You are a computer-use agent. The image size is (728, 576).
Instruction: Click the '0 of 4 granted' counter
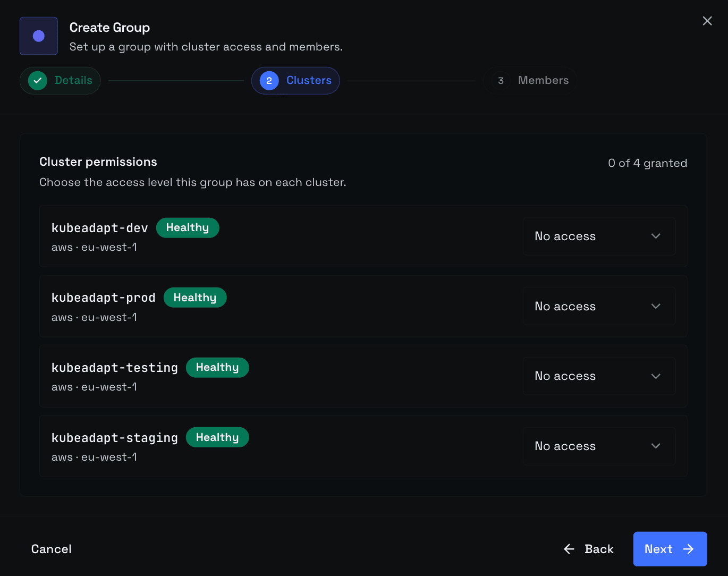(x=647, y=163)
